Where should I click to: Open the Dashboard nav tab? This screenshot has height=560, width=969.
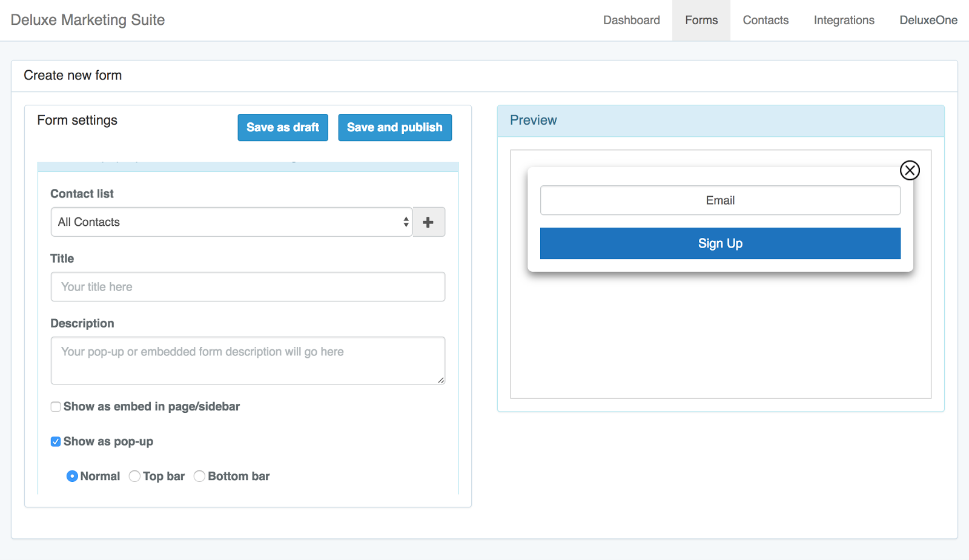click(x=632, y=20)
